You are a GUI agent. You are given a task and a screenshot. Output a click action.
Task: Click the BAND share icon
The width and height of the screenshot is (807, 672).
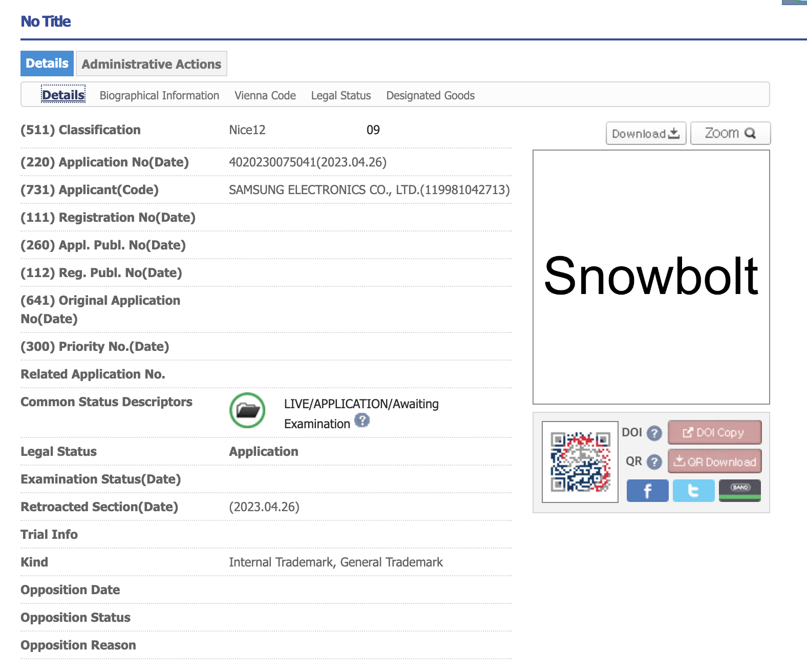pyautogui.click(x=739, y=491)
